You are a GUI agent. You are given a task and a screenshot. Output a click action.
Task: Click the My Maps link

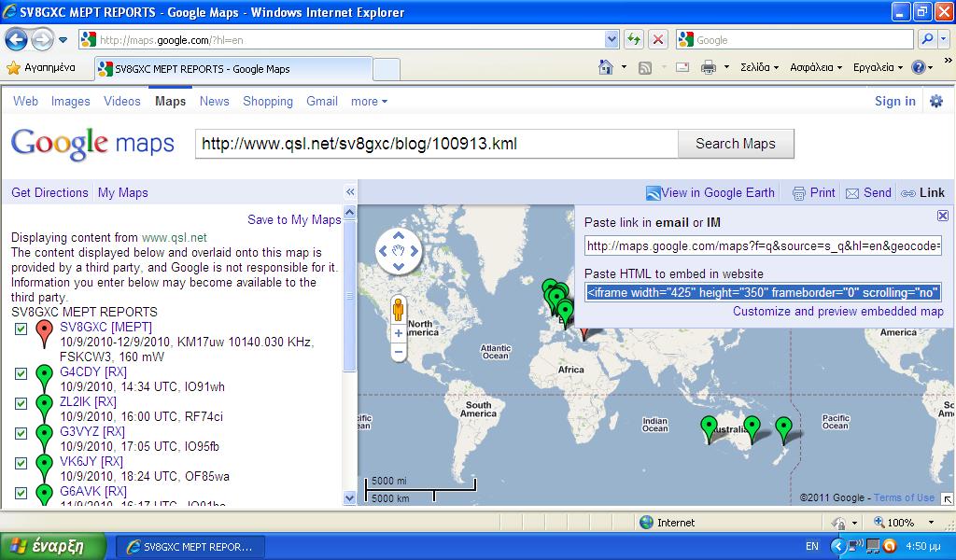point(123,192)
